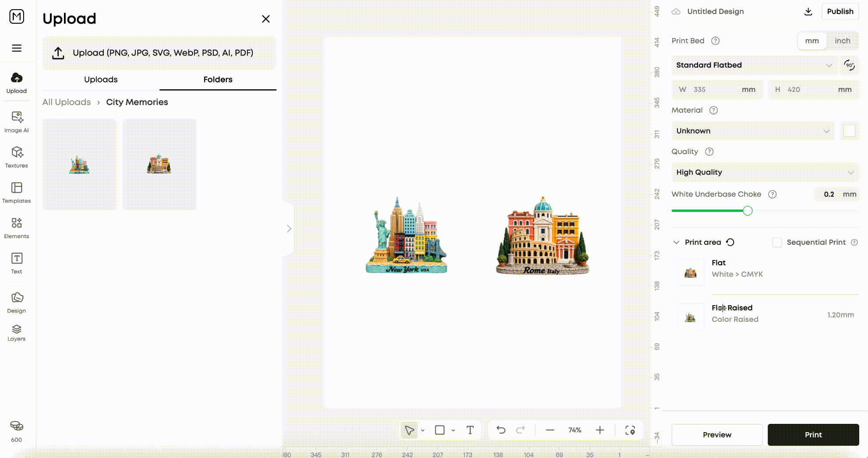Open the Elements panel
Viewport: 868px width, 458px height.
[x=17, y=228]
